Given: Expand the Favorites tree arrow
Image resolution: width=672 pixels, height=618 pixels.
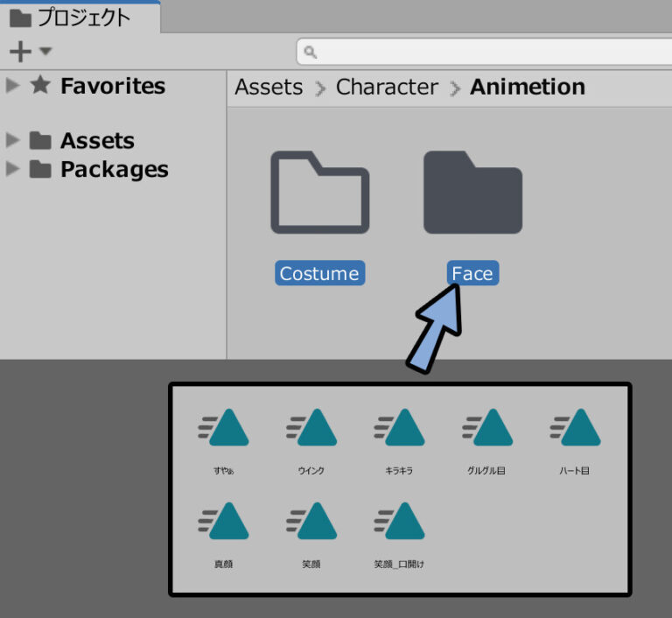Looking at the screenshot, I should click(12, 86).
